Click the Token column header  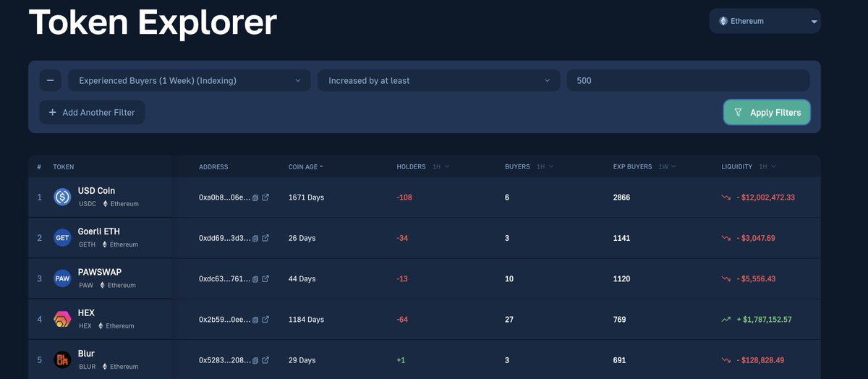pyautogui.click(x=64, y=167)
